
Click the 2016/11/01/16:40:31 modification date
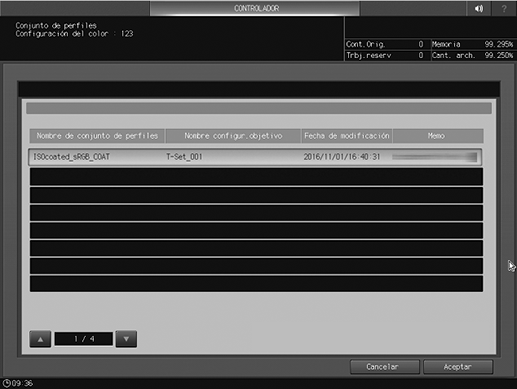coord(342,157)
